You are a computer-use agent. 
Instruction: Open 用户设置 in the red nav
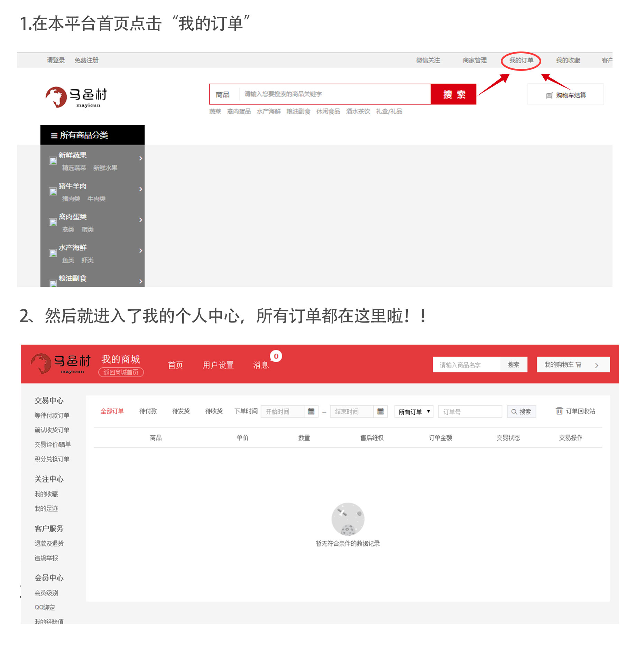[218, 365]
